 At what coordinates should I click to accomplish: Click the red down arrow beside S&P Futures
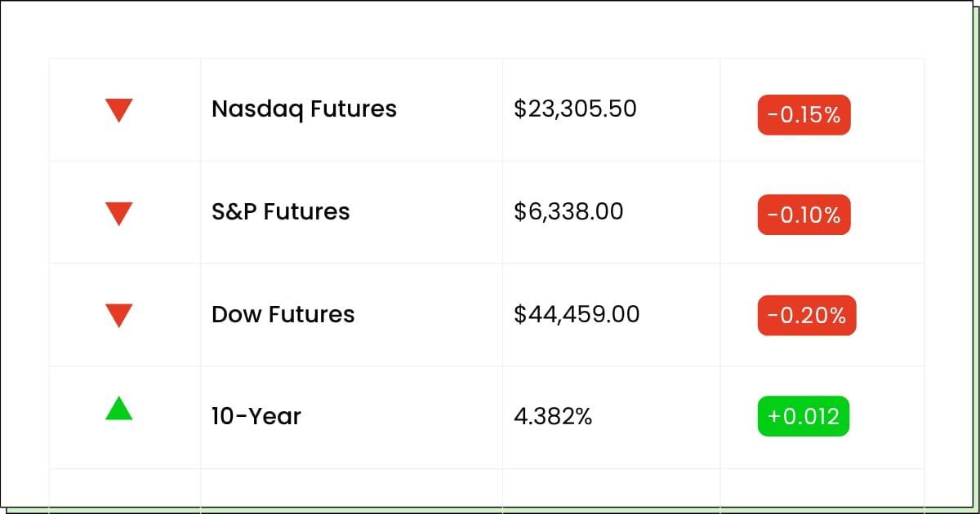pyautogui.click(x=119, y=213)
